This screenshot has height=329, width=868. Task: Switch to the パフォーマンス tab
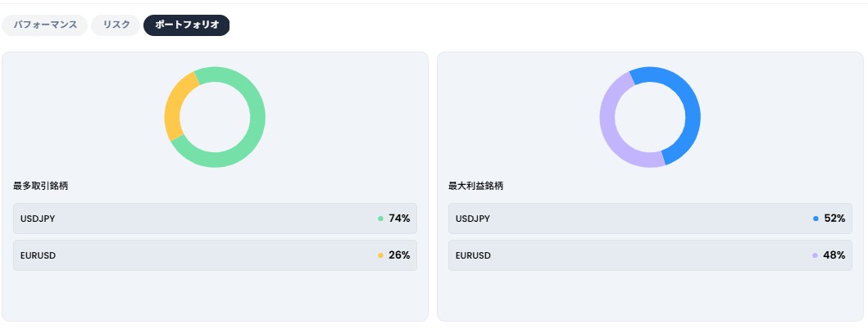tap(45, 25)
